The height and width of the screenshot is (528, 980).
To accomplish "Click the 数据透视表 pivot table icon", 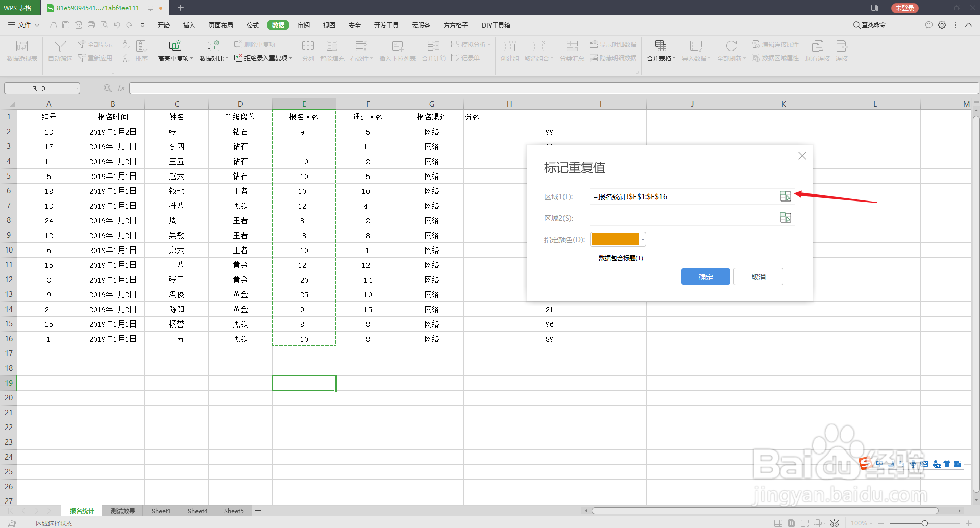I will pos(22,46).
